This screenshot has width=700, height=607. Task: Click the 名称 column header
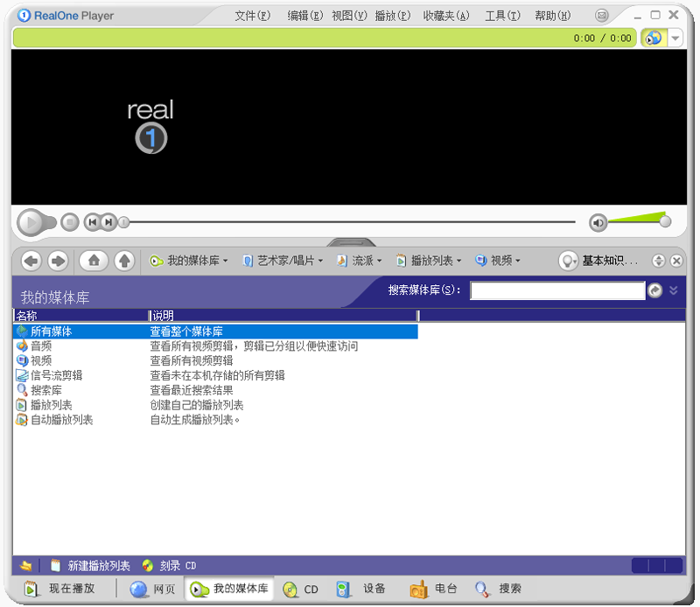(80, 316)
